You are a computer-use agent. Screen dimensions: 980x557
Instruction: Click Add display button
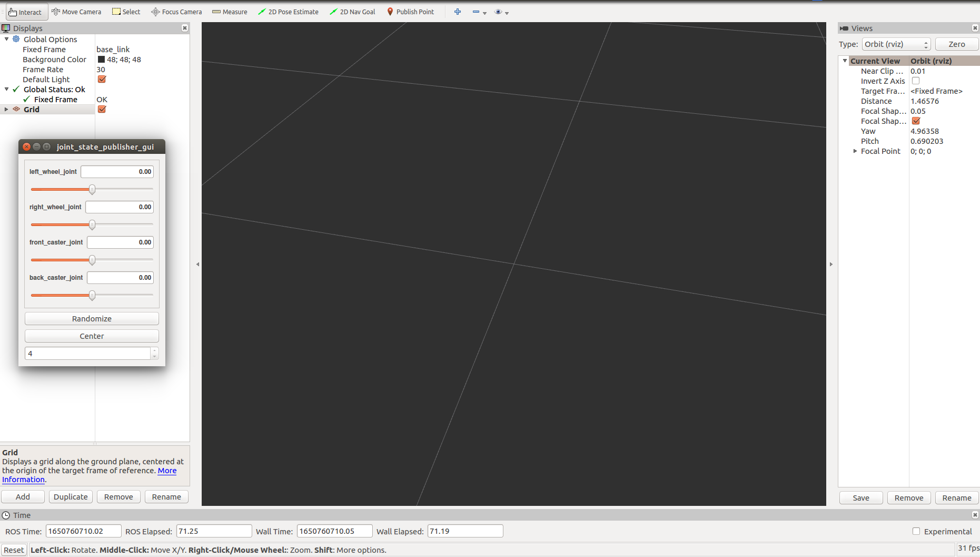[x=23, y=496]
